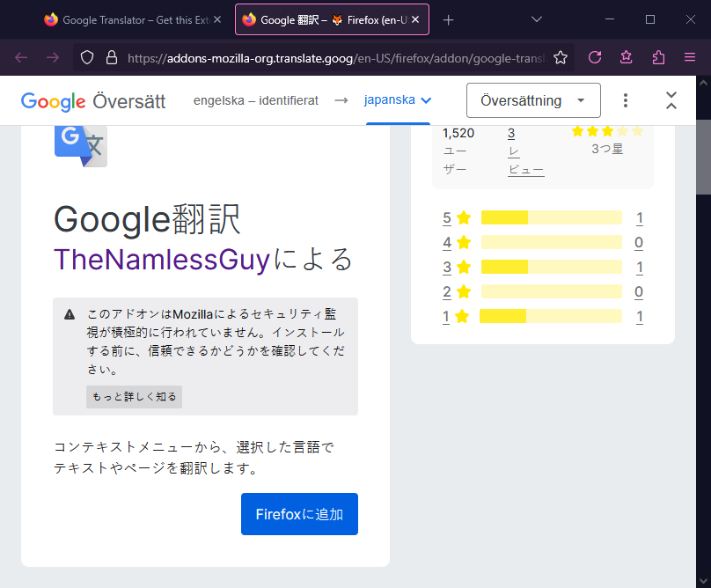This screenshot has width=711, height=588.
Task: Open the Google Översätt logo link
Action: click(93, 100)
